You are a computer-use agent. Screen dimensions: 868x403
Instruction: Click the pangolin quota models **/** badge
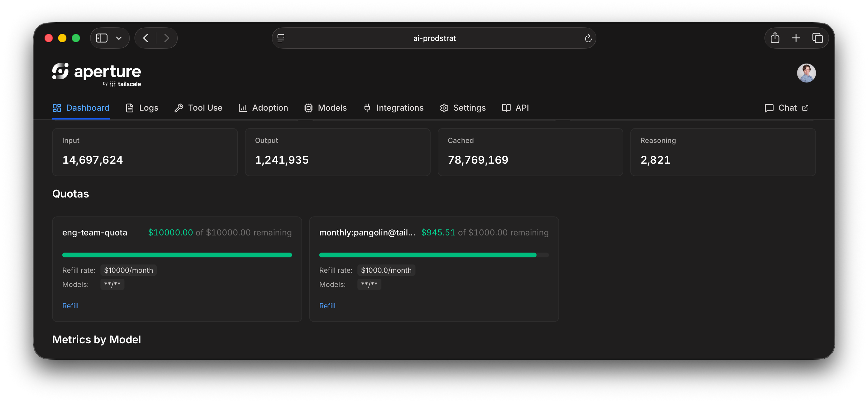coord(369,284)
